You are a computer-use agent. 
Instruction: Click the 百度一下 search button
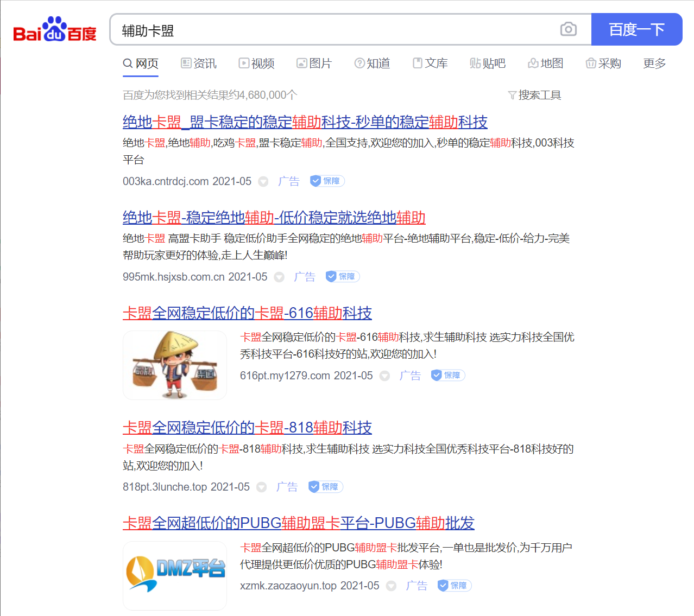[x=636, y=29]
